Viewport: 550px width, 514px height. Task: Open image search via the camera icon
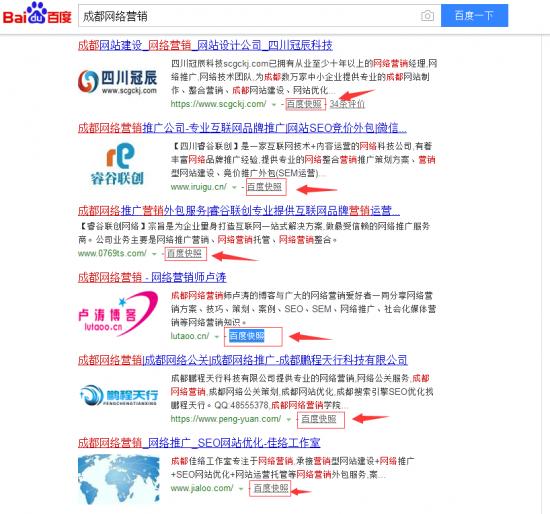[x=427, y=16]
